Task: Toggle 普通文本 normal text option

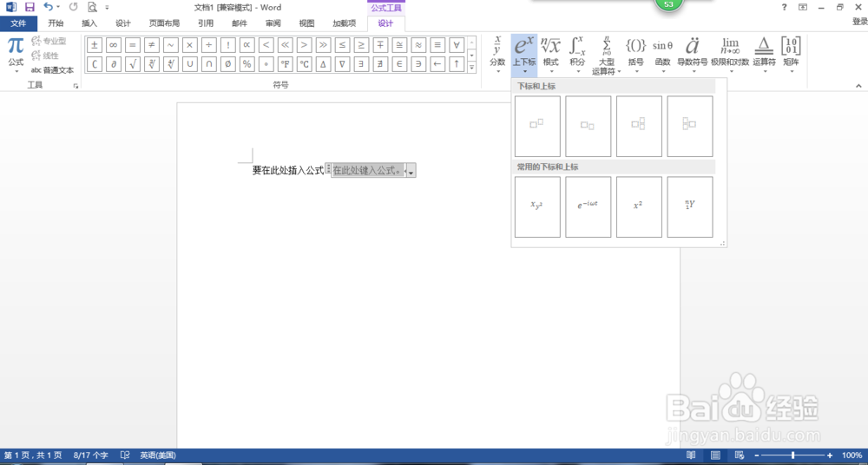Action: click(x=53, y=70)
